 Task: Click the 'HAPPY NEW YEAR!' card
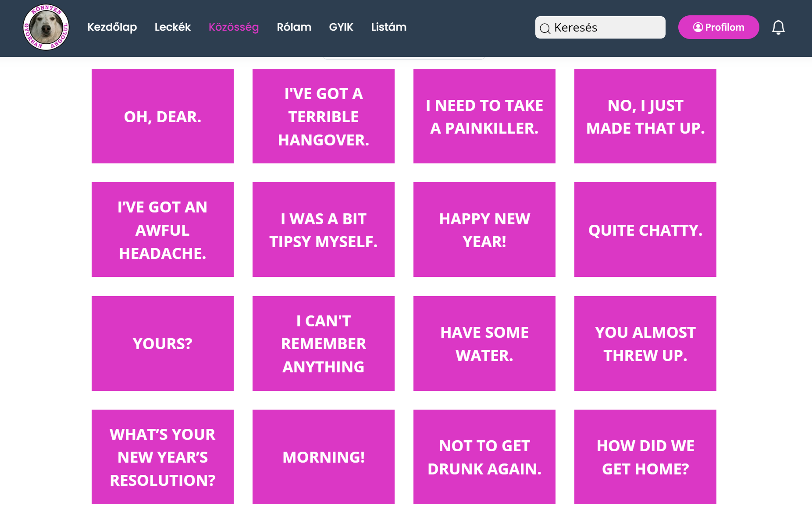click(x=484, y=230)
